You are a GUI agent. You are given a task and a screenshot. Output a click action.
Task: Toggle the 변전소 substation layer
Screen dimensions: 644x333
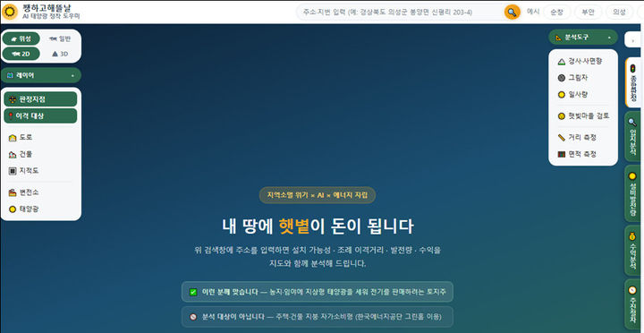click(40, 192)
